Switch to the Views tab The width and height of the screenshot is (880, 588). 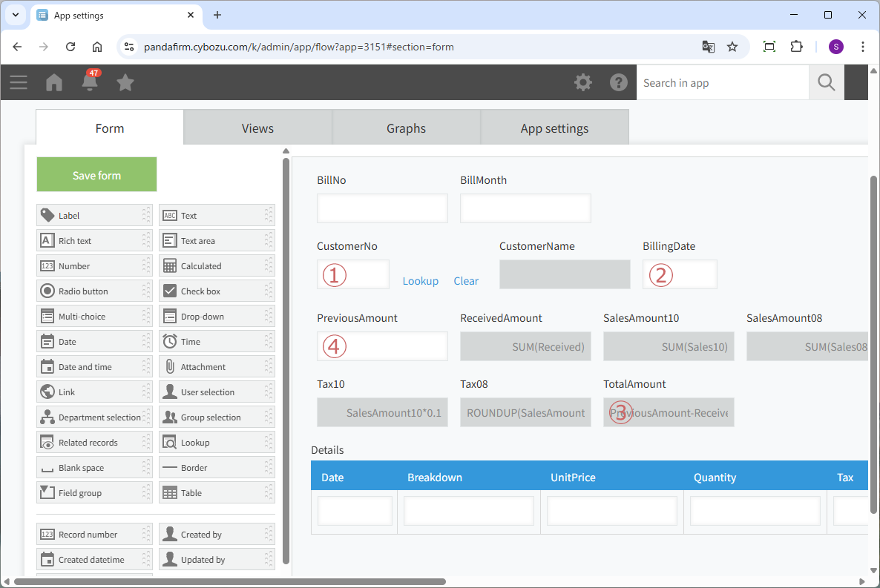point(257,128)
